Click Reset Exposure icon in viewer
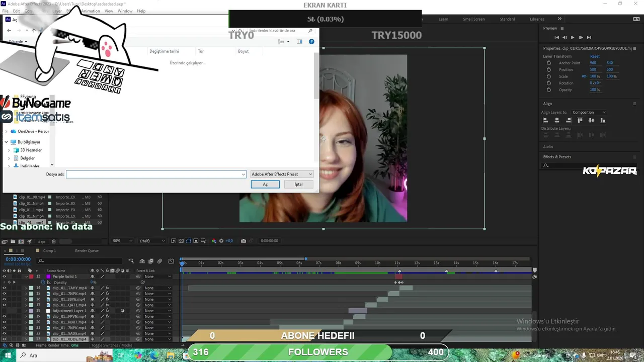 (x=221, y=241)
